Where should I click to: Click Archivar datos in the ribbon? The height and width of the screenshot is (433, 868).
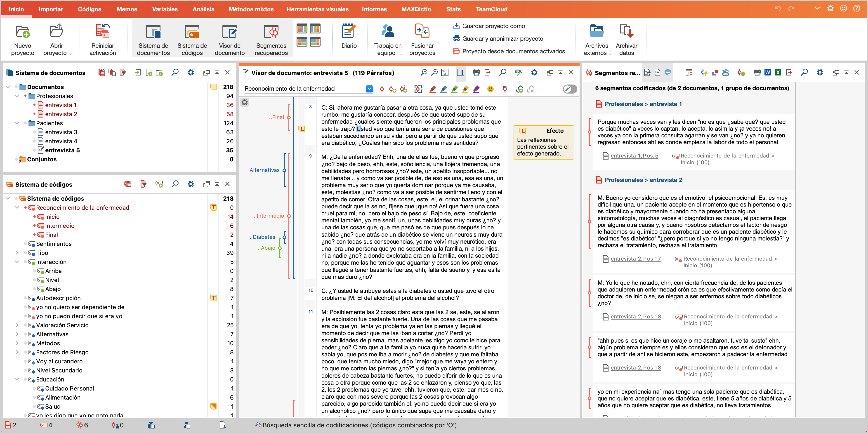626,39
